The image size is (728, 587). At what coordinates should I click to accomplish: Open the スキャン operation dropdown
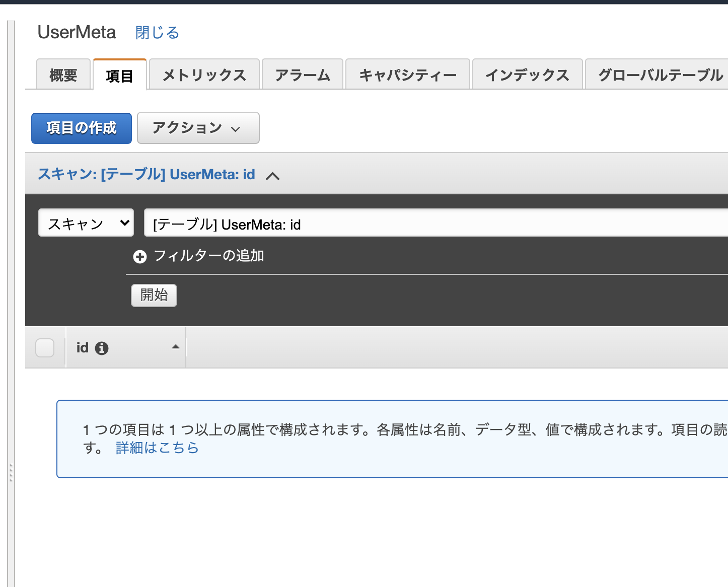point(86,223)
